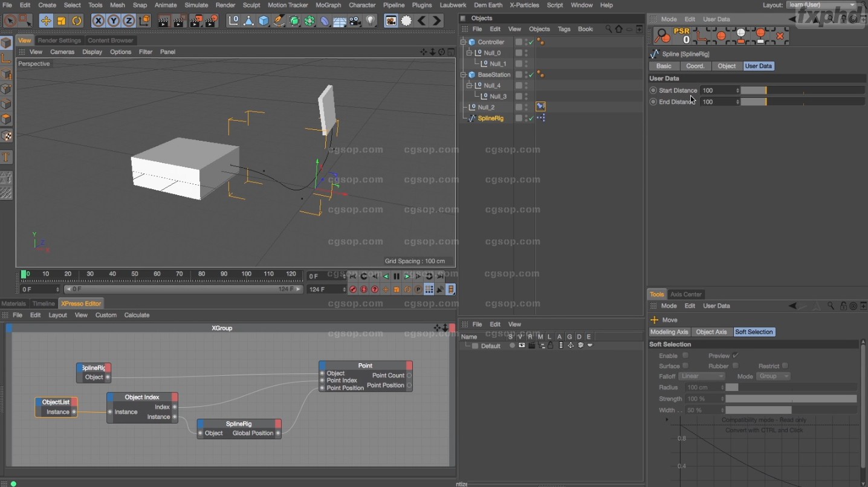868x487 pixels.
Task: Click the Camera object icon
Action: (355, 21)
